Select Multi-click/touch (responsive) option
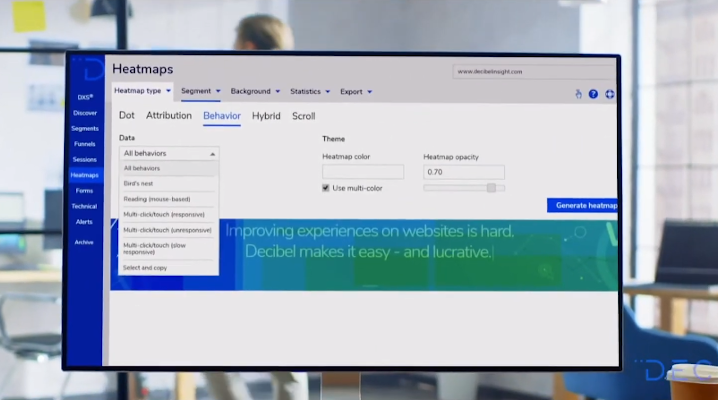This screenshot has height=400, width=718. pos(169,215)
